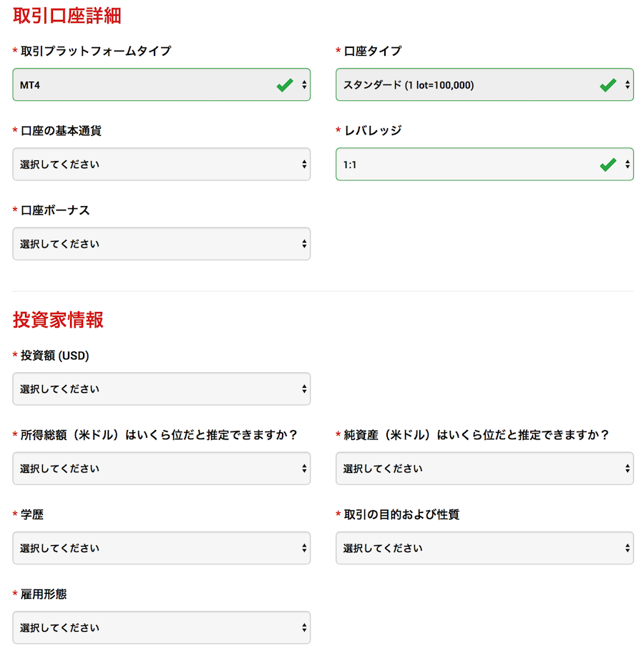Click the up-down arrows on 純資産 selector

tap(628, 469)
